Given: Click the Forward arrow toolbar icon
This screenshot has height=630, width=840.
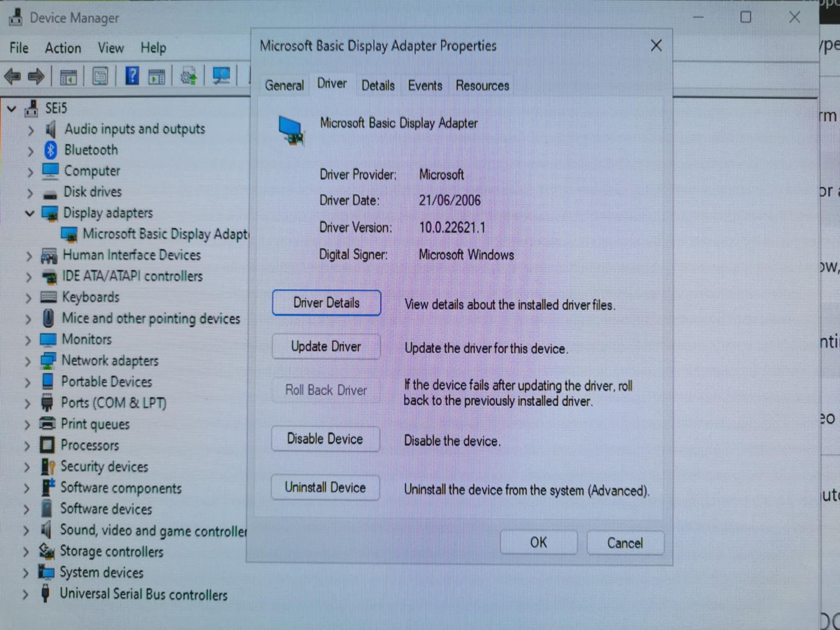Looking at the screenshot, I should tap(37, 76).
